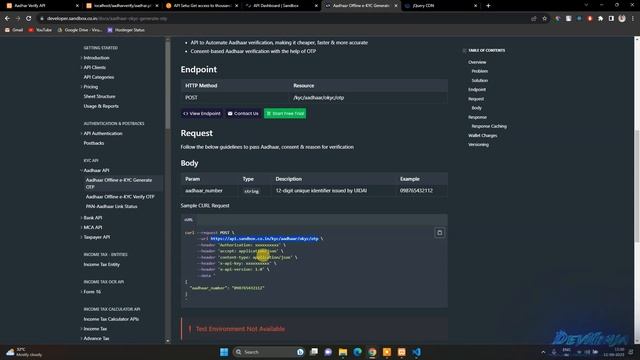640x360 pixels.
Task: Click the browser address bar URL
Action: click(x=107, y=18)
